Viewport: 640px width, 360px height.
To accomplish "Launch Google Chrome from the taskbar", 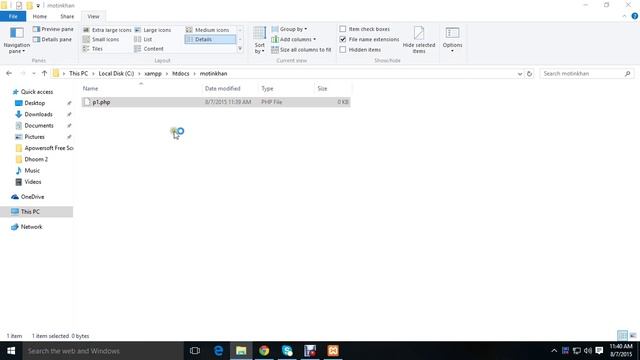I will [x=264, y=351].
